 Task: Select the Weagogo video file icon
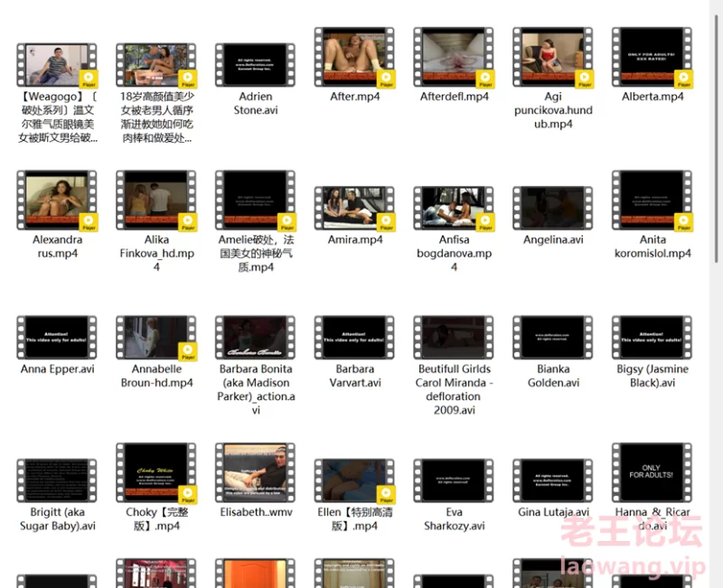[x=57, y=65]
